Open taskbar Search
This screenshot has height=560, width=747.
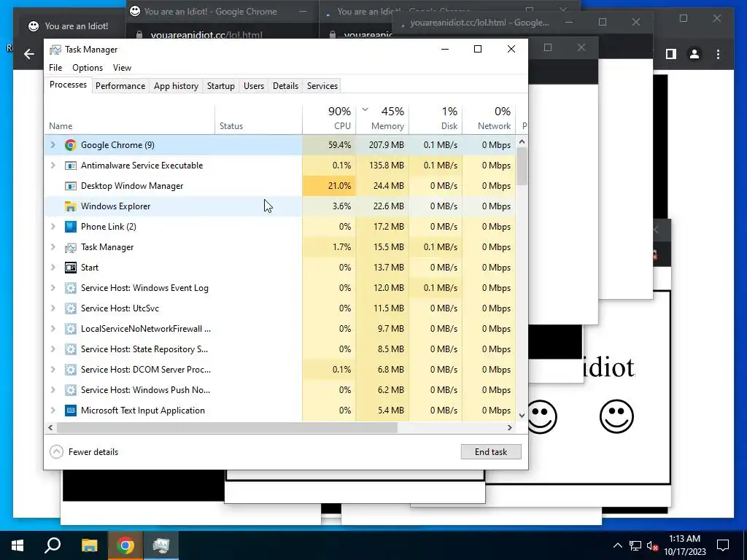53,545
